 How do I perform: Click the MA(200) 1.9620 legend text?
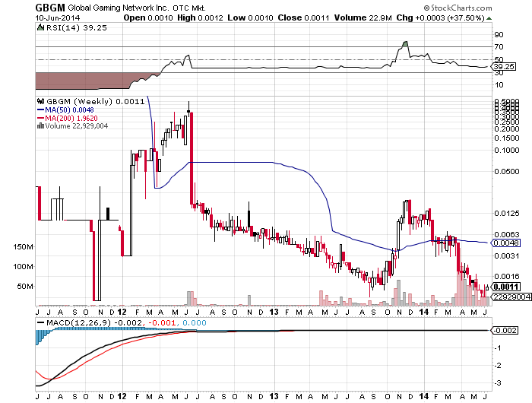71,118
